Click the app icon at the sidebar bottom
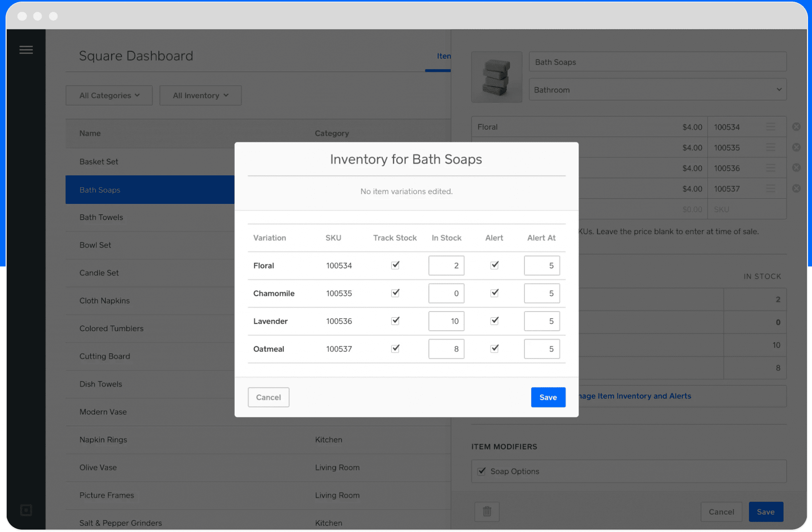 point(26,510)
